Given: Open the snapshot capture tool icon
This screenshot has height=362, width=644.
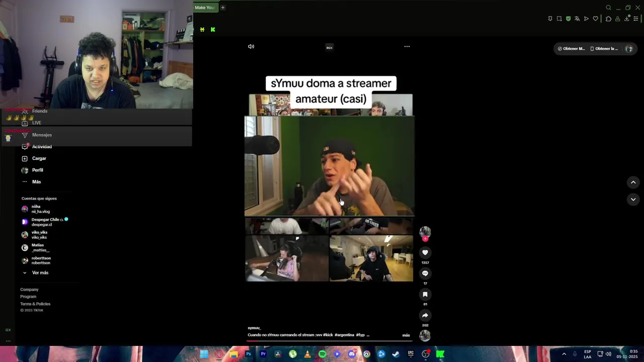Looking at the screenshot, I should tap(559, 19).
